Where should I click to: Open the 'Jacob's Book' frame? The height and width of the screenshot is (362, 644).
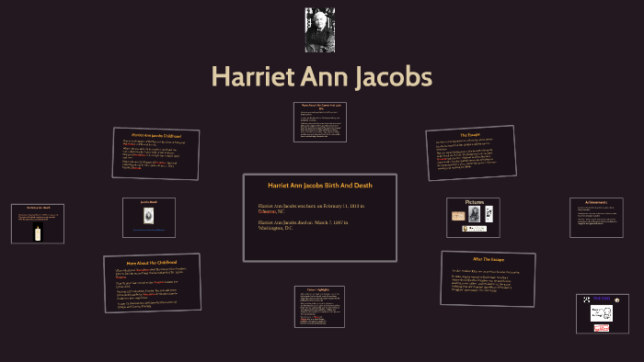tap(149, 218)
